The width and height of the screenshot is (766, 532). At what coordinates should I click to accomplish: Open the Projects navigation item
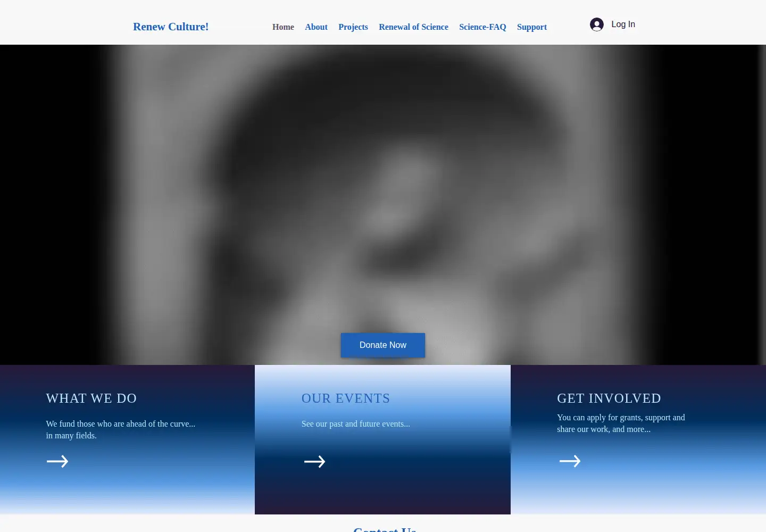tap(353, 27)
